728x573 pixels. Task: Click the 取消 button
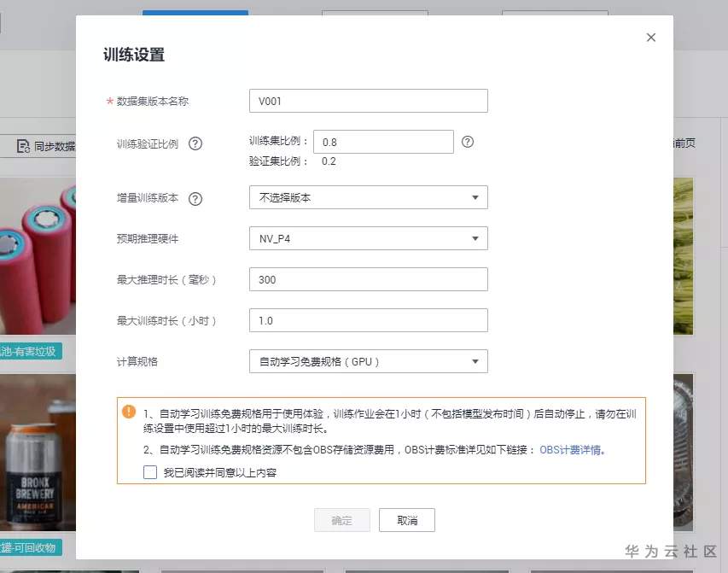(x=407, y=520)
